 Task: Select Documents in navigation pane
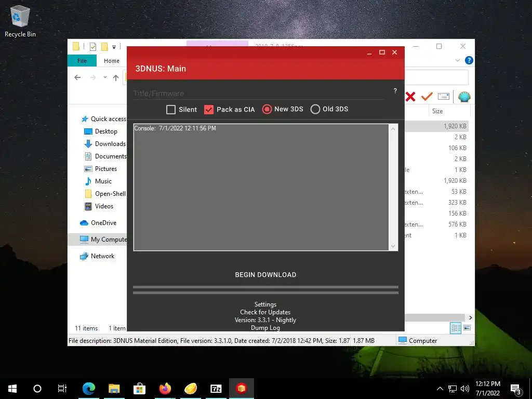click(105, 156)
